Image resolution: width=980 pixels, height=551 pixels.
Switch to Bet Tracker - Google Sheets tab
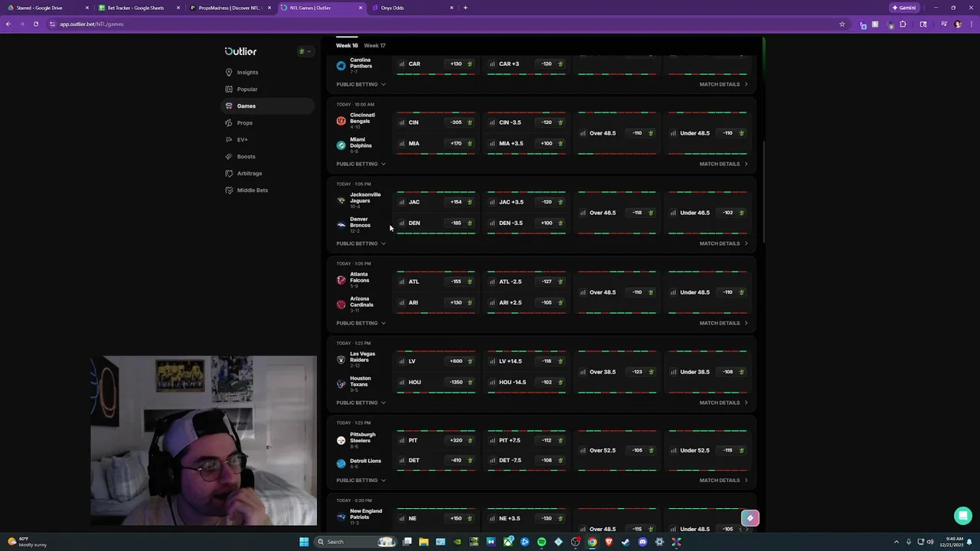point(138,8)
